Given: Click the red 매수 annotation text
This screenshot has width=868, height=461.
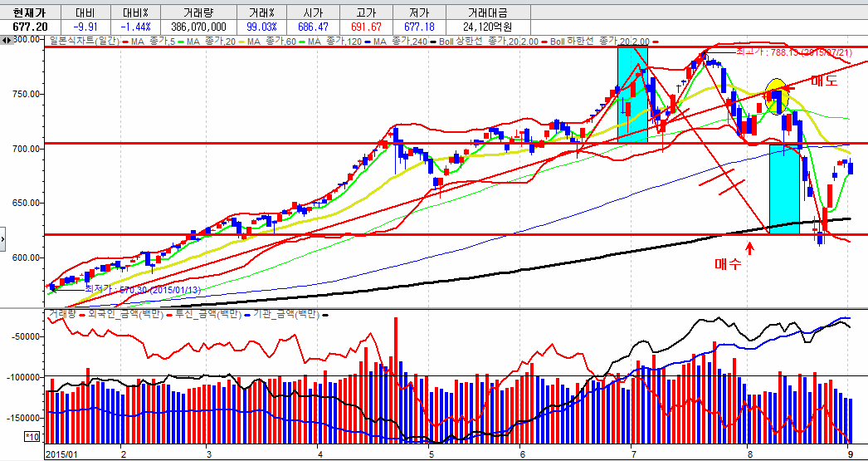Looking at the screenshot, I should [x=728, y=264].
